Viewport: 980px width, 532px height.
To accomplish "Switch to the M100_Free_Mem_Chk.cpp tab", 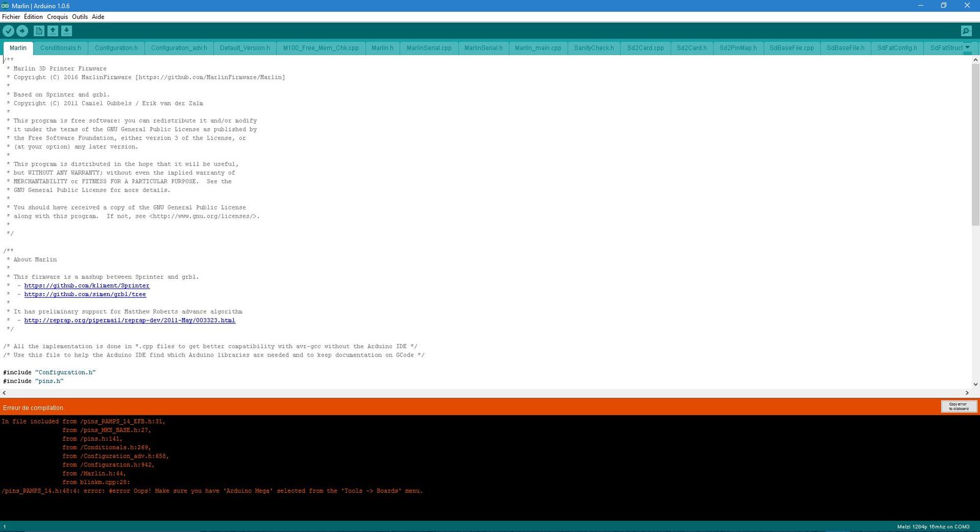I will (x=321, y=48).
